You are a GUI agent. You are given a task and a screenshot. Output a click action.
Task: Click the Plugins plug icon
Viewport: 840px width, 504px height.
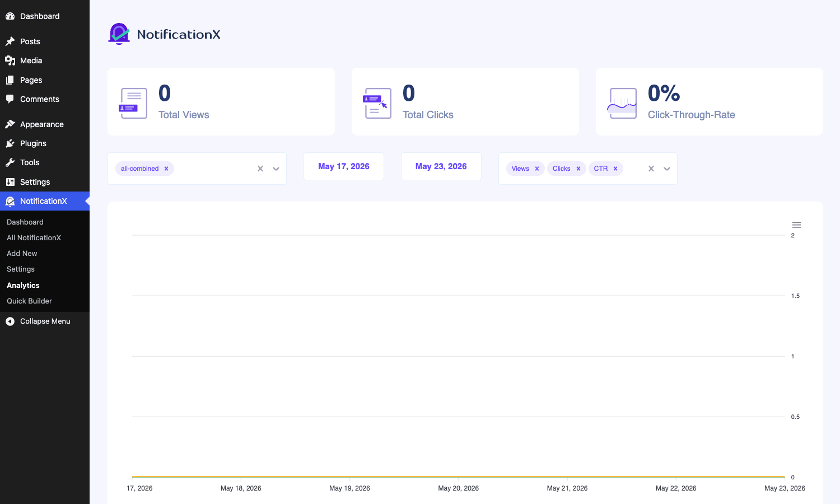click(10, 143)
